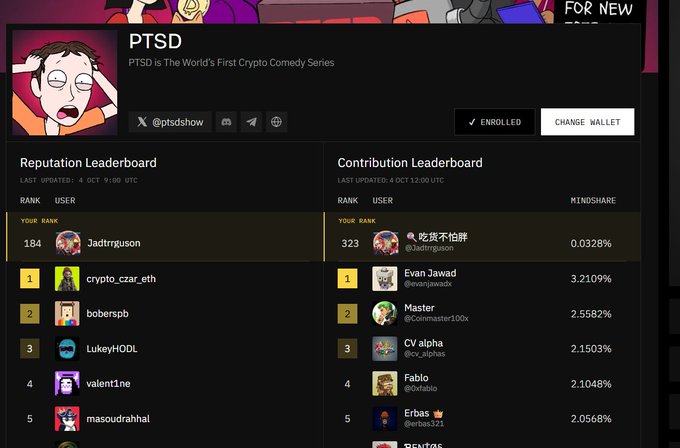Open CV alpha avatar
The height and width of the screenshot is (448, 680).
pos(385,349)
